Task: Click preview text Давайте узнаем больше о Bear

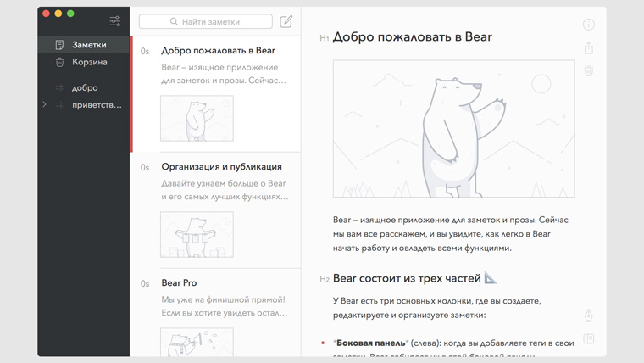Action: [225, 190]
